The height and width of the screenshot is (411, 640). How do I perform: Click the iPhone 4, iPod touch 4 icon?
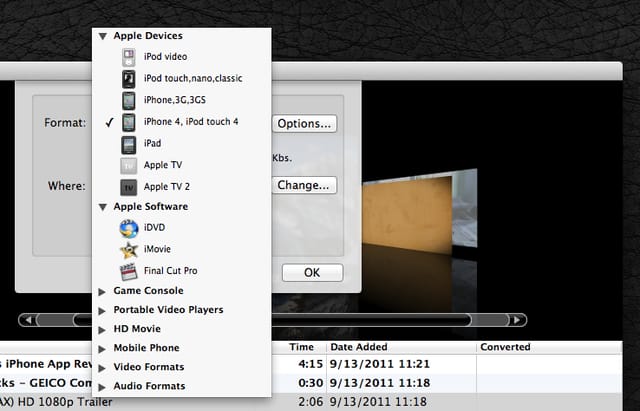click(129, 122)
